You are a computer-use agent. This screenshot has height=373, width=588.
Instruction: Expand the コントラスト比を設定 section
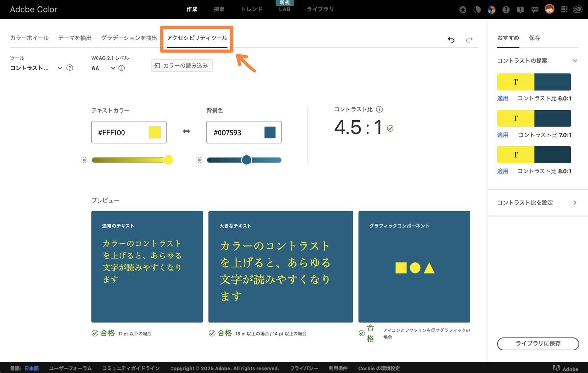(x=538, y=203)
